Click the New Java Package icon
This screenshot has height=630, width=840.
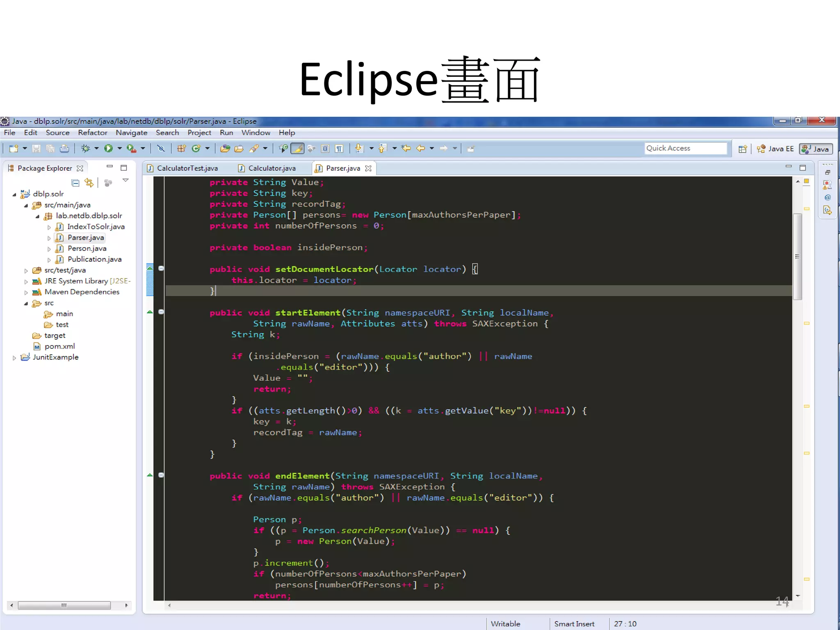(181, 148)
